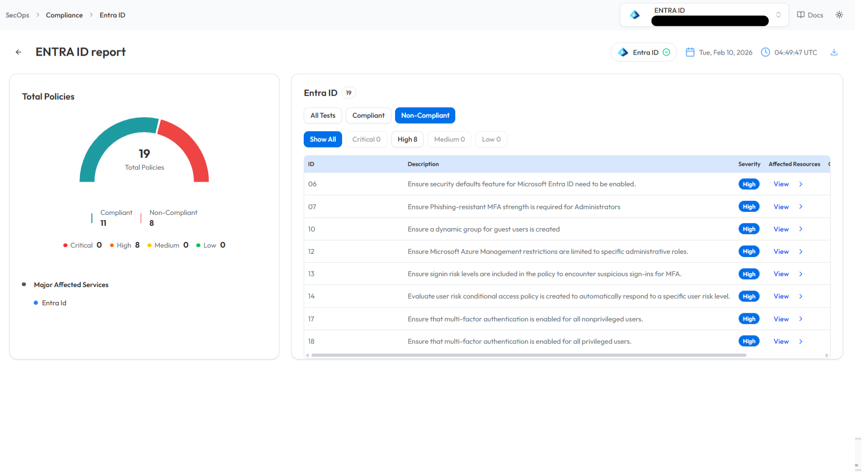
Task: Switch to the All Tests tab
Action: pos(322,116)
